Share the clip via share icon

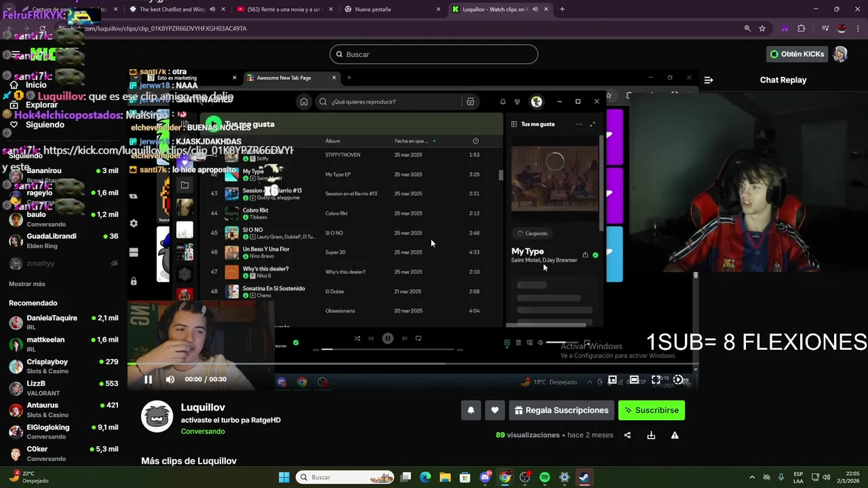[x=627, y=435]
